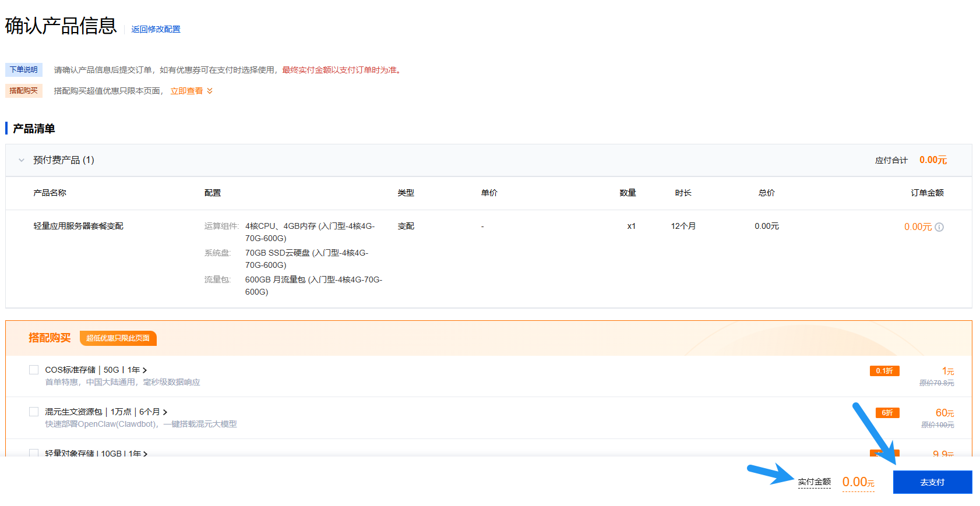Click the 0.1折 discount badge
Screen dimensions: 980x506
pyautogui.click(x=884, y=371)
